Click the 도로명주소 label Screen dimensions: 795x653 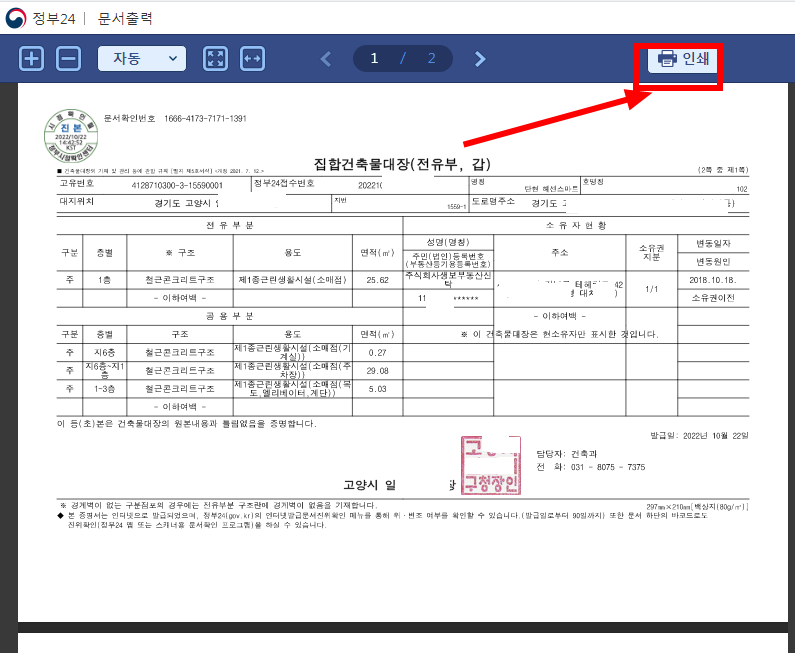pos(493,201)
